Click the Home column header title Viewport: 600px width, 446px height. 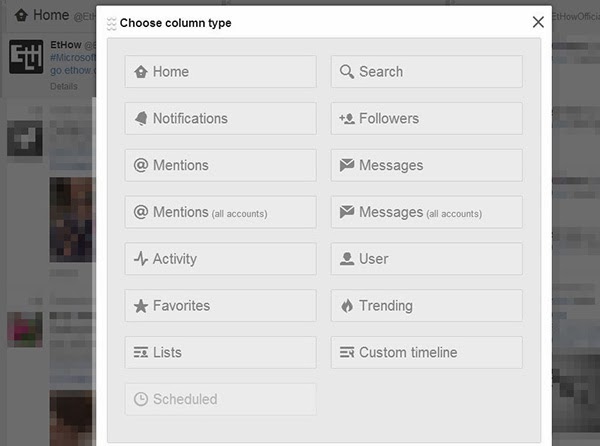50,16
